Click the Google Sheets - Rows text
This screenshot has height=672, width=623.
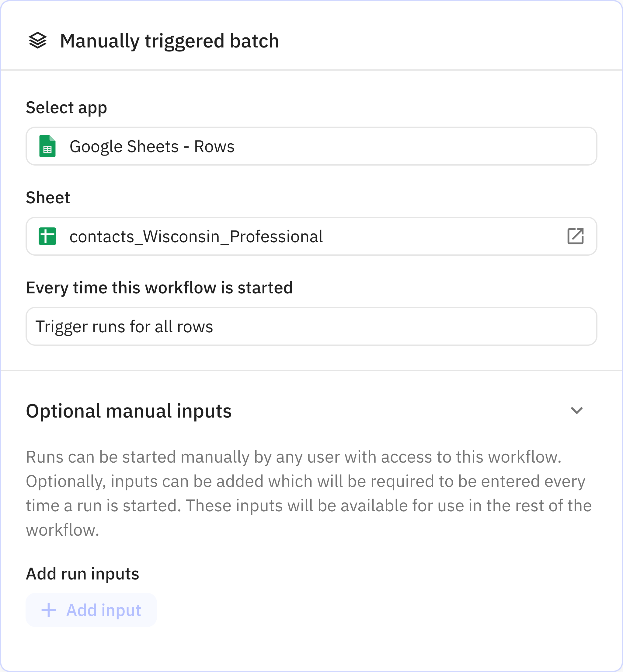pos(152,146)
